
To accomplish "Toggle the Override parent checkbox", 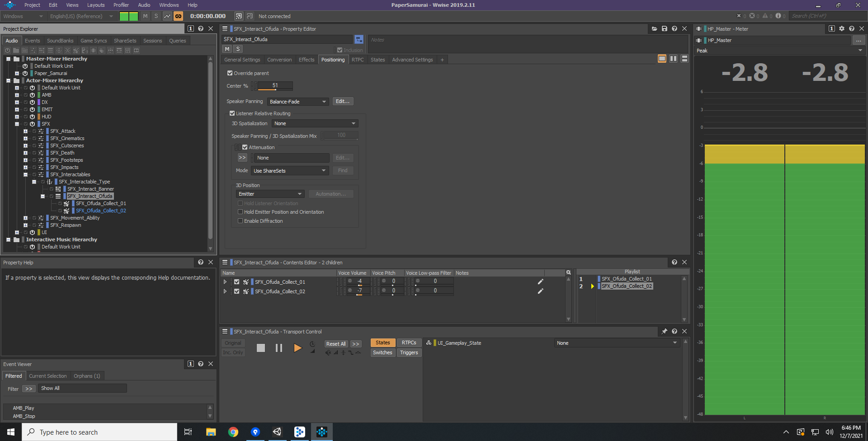I will coord(230,73).
